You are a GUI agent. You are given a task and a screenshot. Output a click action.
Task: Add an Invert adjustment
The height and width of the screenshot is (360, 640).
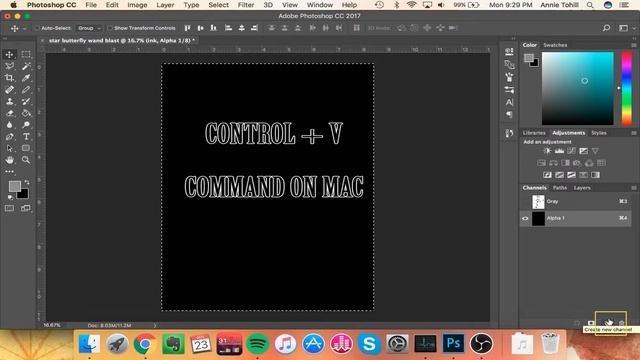(x=547, y=175)
